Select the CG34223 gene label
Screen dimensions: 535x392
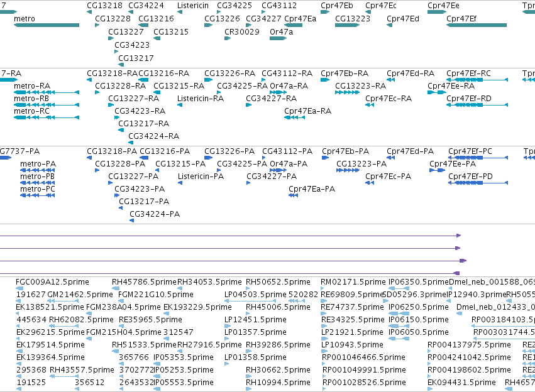pyautogui.click(x=132, y=45)
